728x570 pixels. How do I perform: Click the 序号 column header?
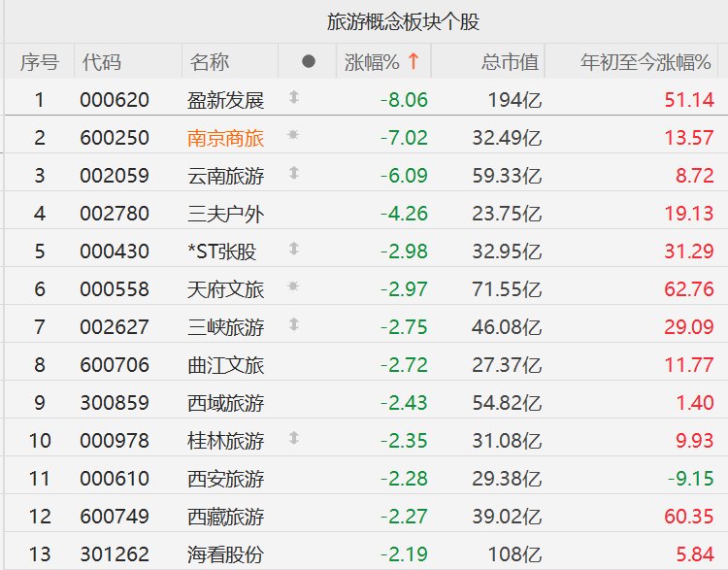coord(40,62)
